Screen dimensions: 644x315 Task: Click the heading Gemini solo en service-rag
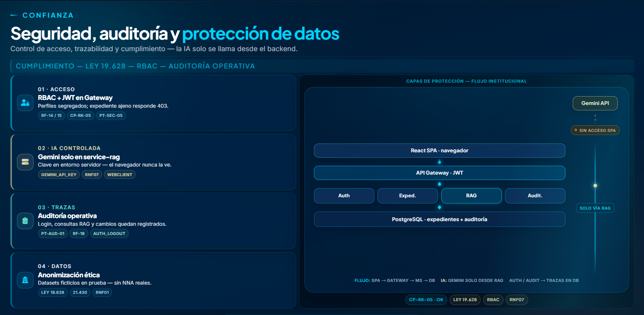(x=79, y=157)
